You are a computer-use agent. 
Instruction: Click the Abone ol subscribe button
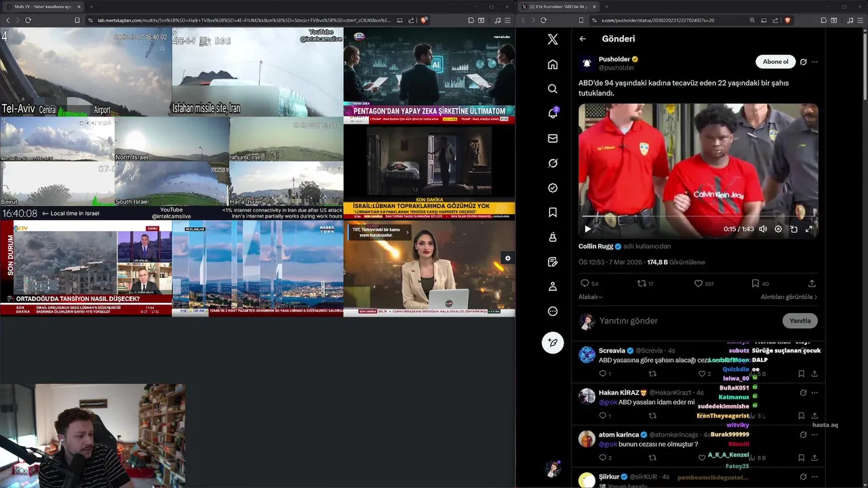[775, 62]
